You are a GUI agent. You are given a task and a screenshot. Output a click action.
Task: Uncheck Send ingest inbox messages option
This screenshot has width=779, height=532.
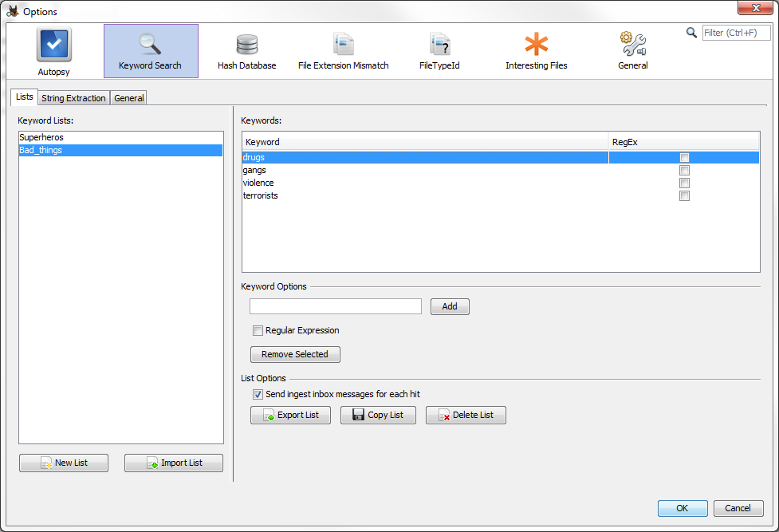pyautogui.click(x=258, y=394)
